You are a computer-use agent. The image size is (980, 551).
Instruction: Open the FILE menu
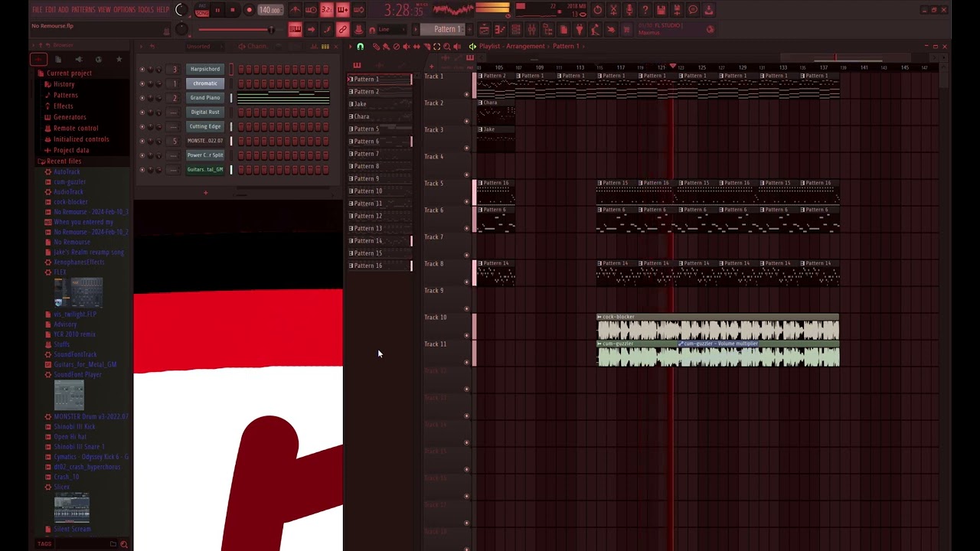[37, 10]
